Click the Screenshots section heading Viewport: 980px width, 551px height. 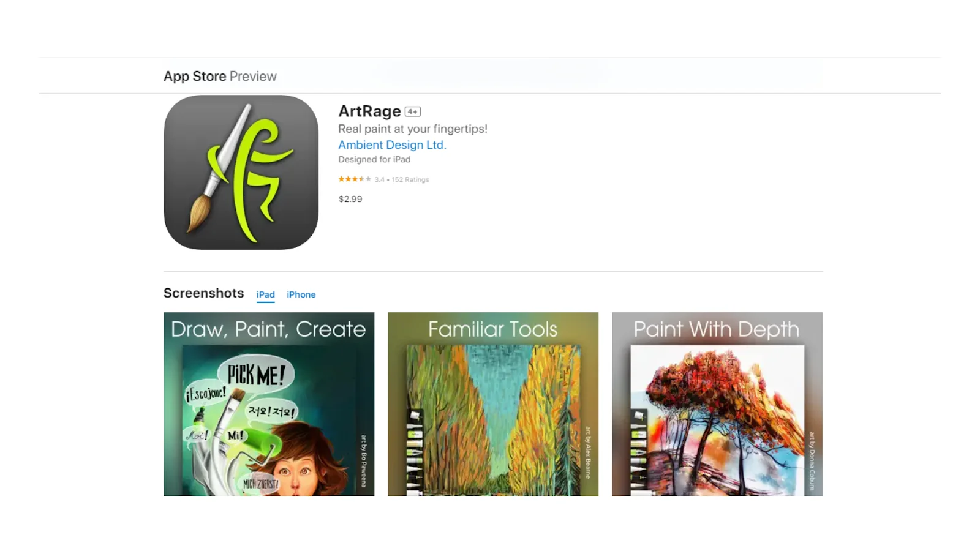204,293
